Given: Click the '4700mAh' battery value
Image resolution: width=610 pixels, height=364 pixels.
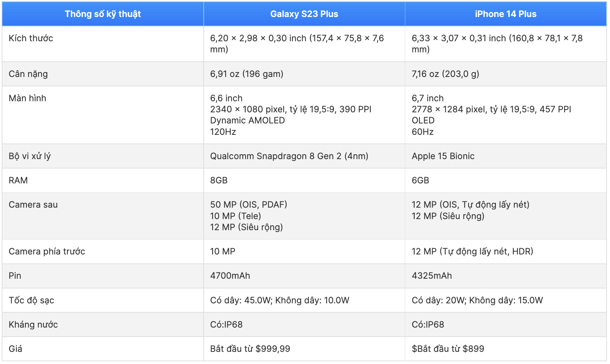Looking at the screenshot, I should coord(230,276).
